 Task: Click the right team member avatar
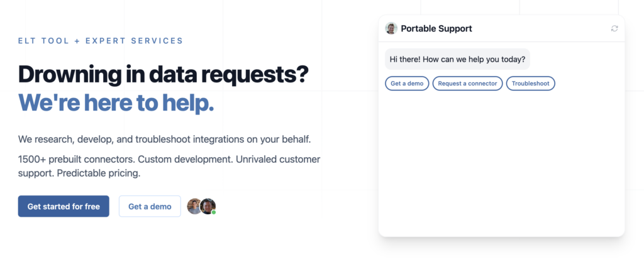pyautogui.click(x=208, y=206)
